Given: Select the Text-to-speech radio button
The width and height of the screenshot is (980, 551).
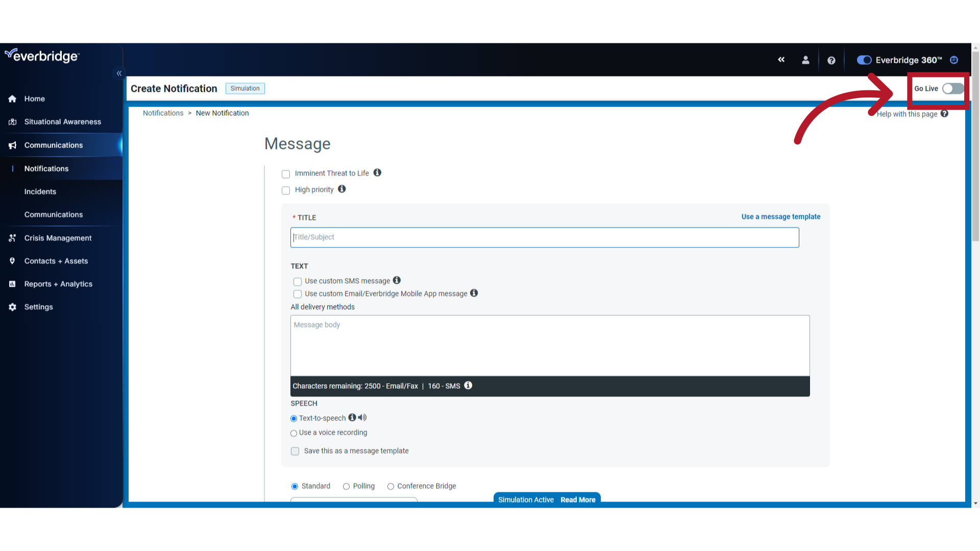Looking at the screenshot, I should (294, 418).
